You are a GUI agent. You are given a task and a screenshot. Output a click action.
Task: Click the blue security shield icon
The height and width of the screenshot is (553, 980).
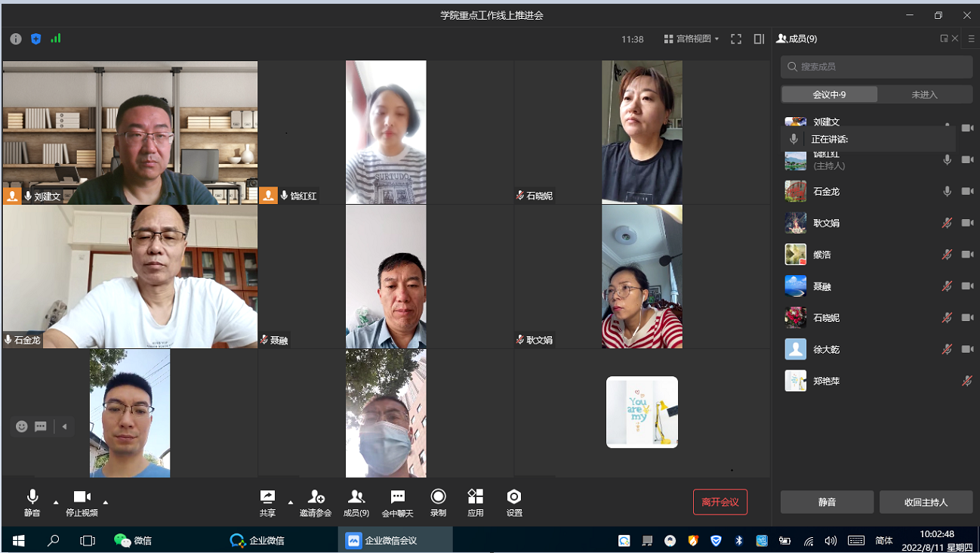click(35, 39)
